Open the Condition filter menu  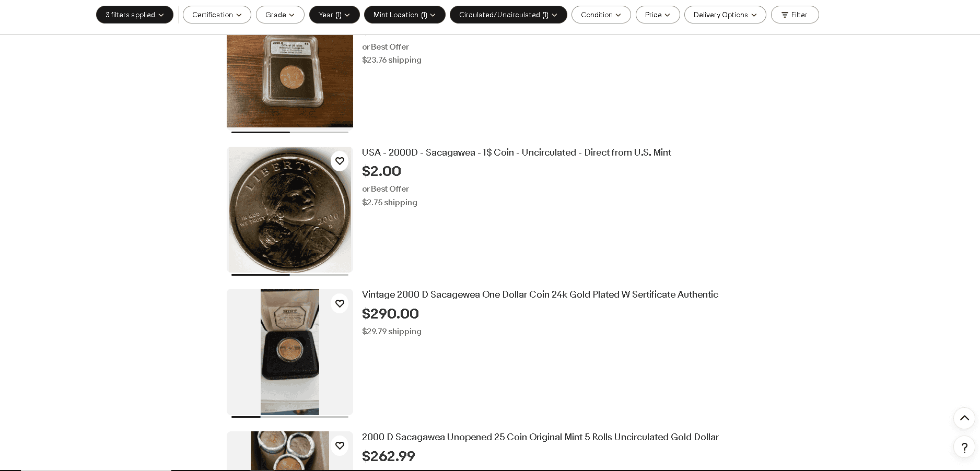click(601, 15)
